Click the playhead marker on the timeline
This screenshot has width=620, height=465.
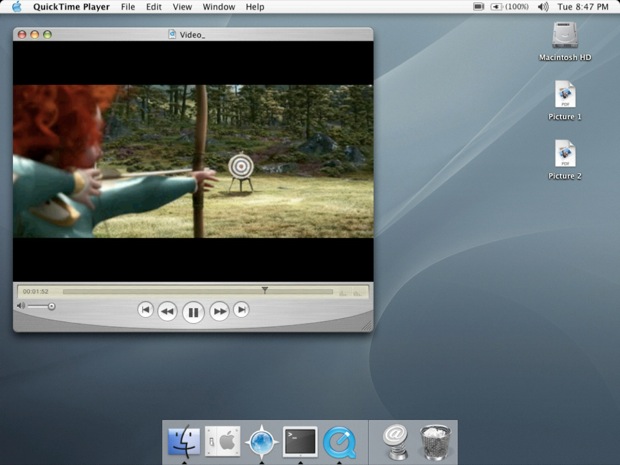pos(265,290)
